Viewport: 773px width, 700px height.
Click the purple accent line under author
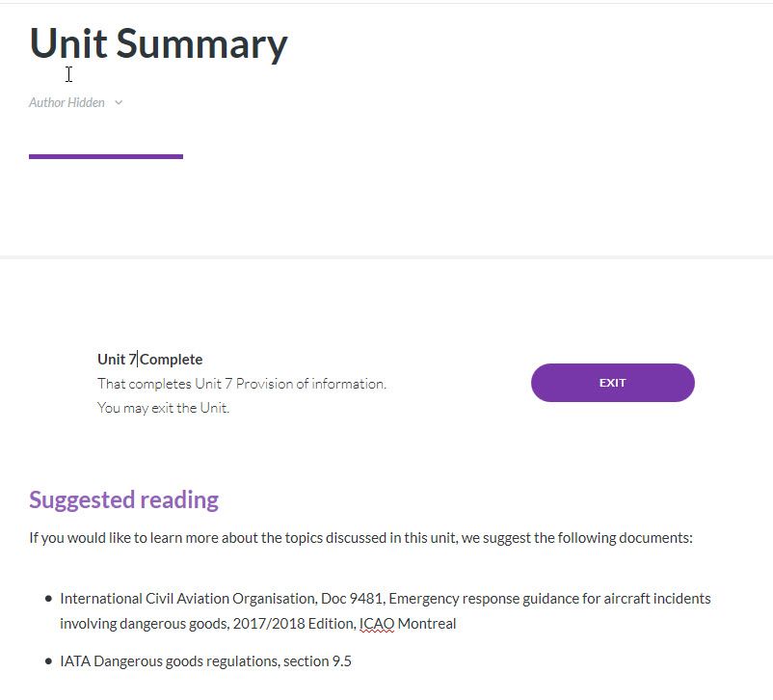[x=106, y=156]
